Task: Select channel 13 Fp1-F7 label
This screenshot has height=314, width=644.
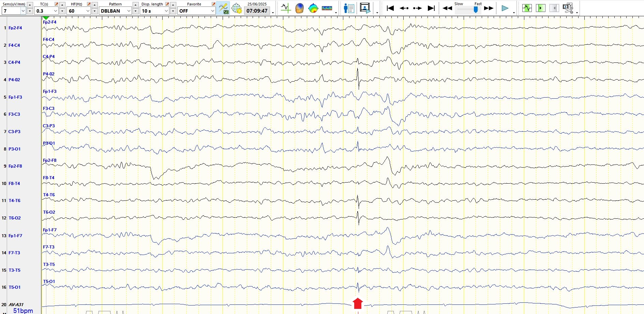Action: (x=15, y=236)
